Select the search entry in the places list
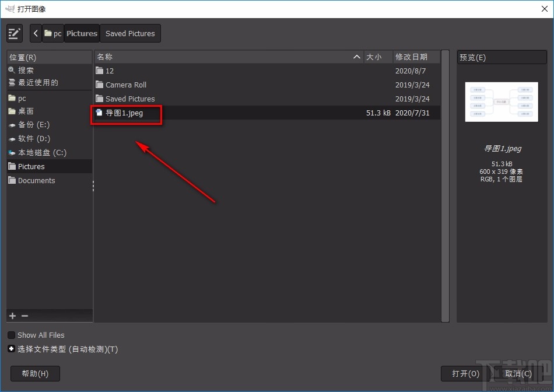Screen dimensions: 554x392 point(49,70)
